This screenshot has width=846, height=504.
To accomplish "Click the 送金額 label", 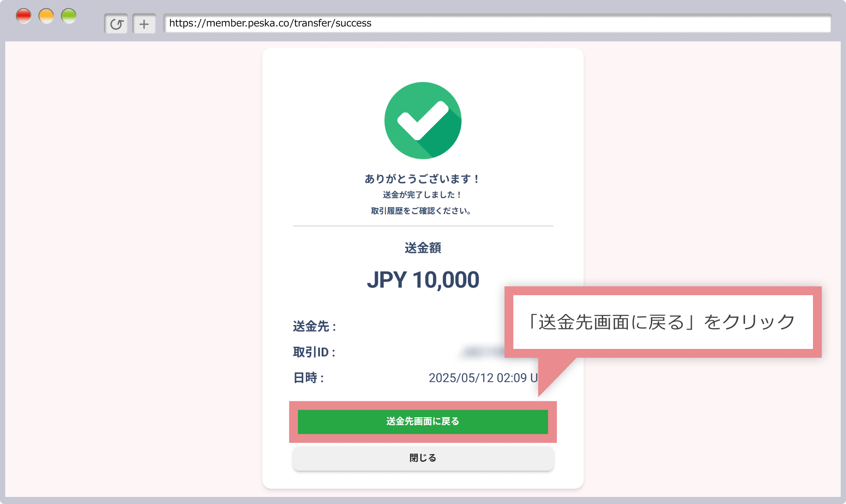I will click(423, 248).
